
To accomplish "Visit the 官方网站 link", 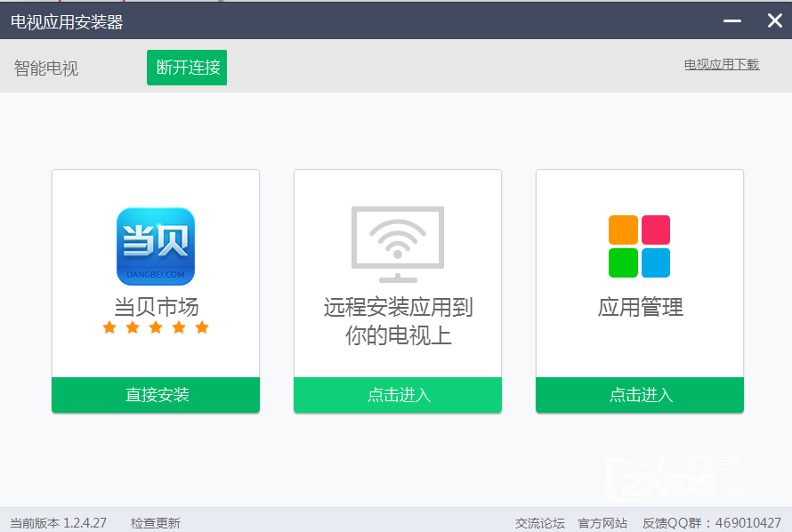I will click(602, 523).
